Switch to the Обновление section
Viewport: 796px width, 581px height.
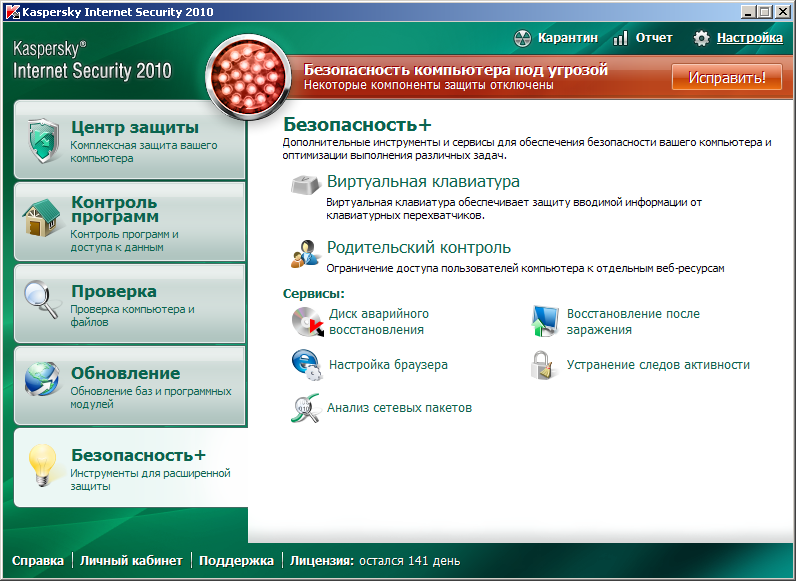click(x=130, y=385)
